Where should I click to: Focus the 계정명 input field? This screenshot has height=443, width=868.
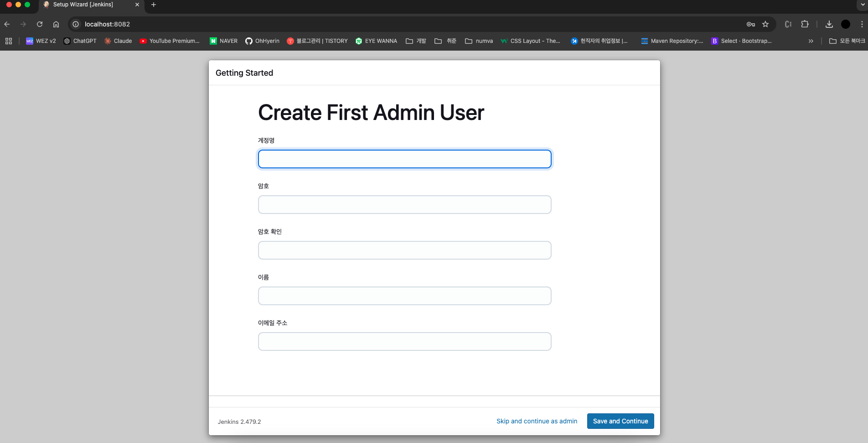click(405, 159)
